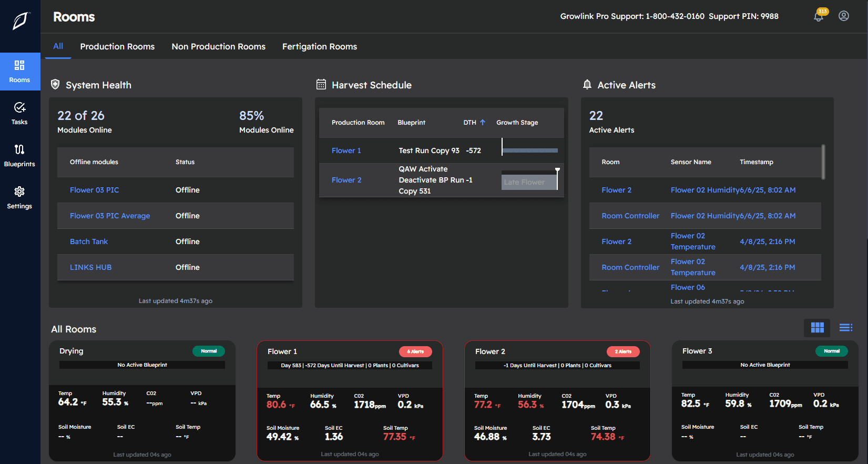Open the Flower 3 room card

point(765,401)
